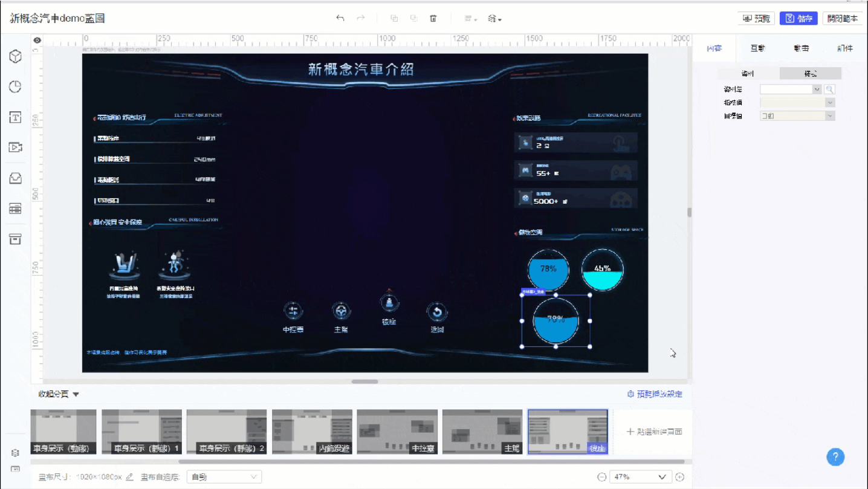Click the magnifier icon beside 資料集
Viewport: 868px width, 489px height.
coord(830,89)
